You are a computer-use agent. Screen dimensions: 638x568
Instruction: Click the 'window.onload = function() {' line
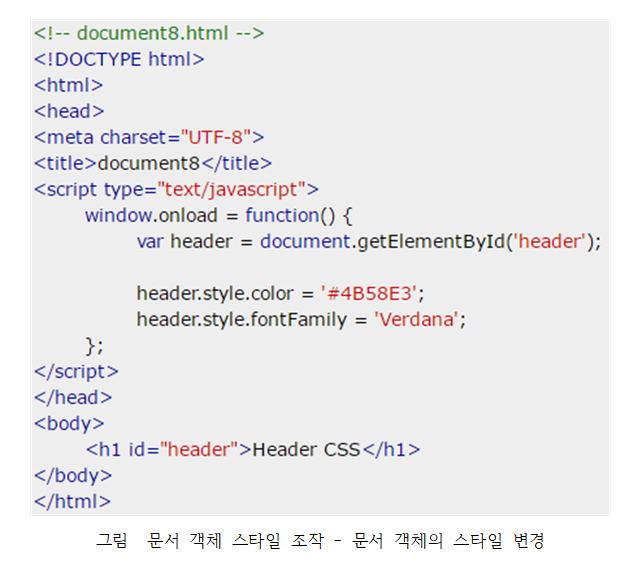click(218, 216)
